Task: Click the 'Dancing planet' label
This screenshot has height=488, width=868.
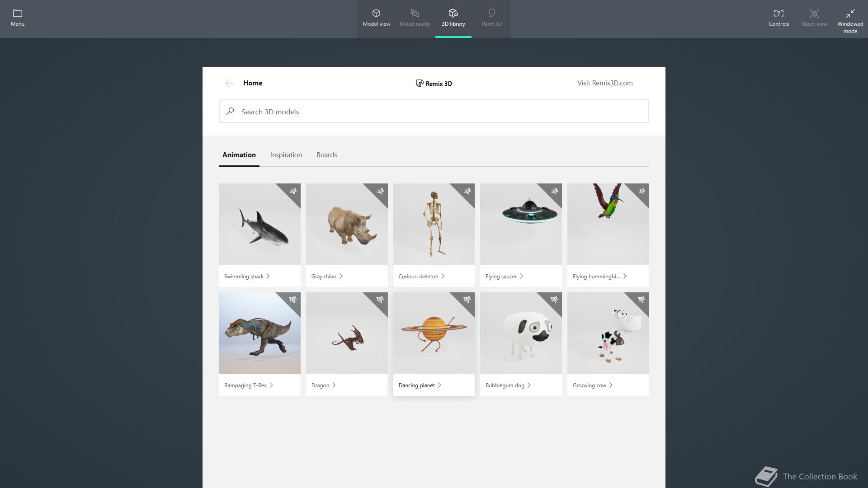Action: pyautogui.click(x=416, y=385)
